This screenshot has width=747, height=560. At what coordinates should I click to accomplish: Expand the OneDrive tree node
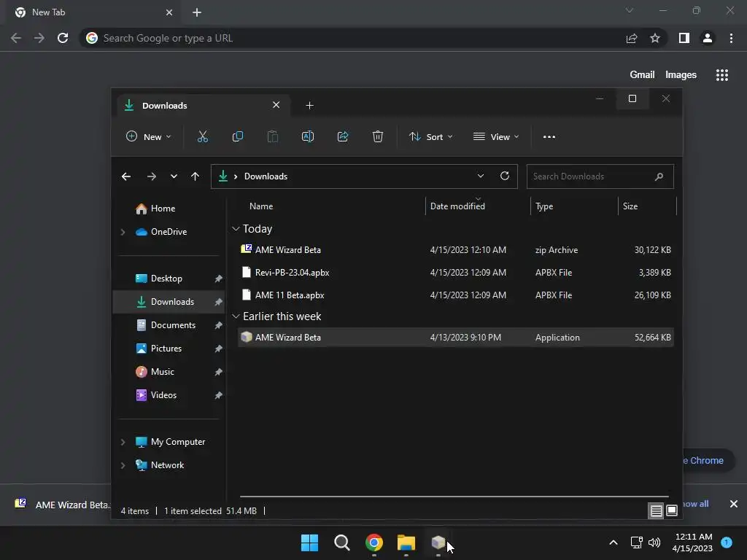123,232
